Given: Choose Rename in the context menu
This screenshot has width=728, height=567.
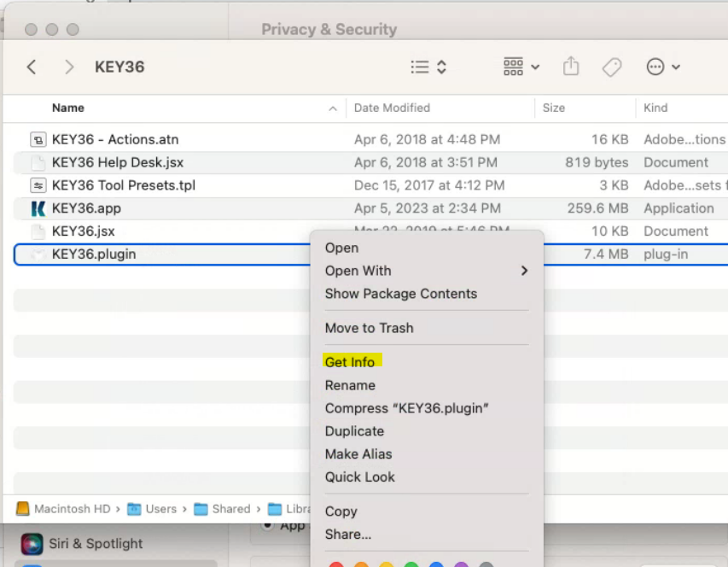Looking at the screenshot, I should (x=350, y=385).
